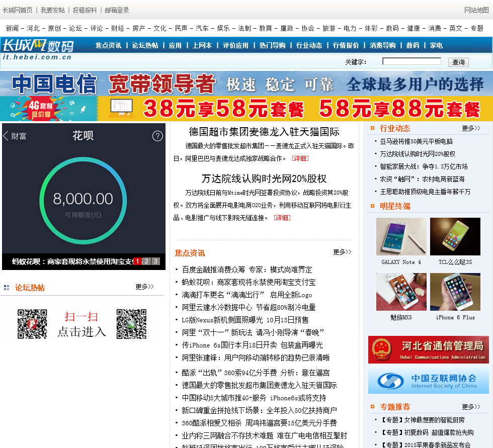Click the 河北省通信管理局 banner
The height and width of the screenshot is (448, 493).
429,349
